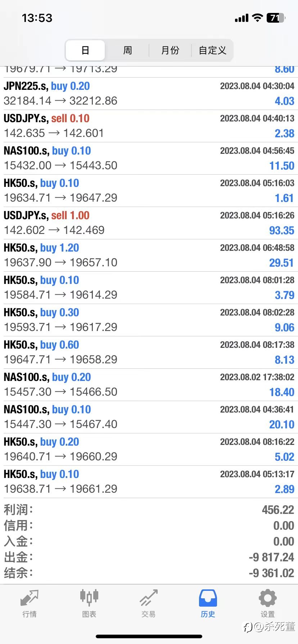The height and width of the screenshot is (644, 298).
Task: Open the JPN225.s buy 0.20 trade row
Action: tap(149, 94)
